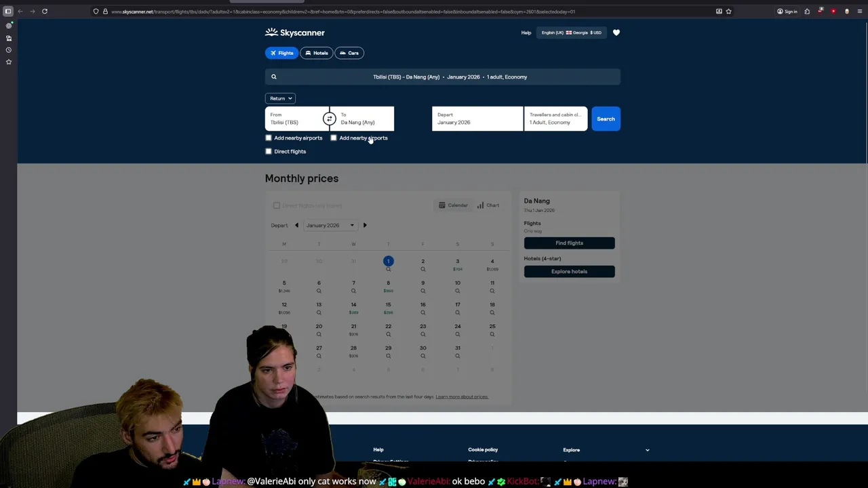The width and height of the screenshot is (868, 488).
Task: Click the To Da Nang (Any) field
Action: click(365, 119)
